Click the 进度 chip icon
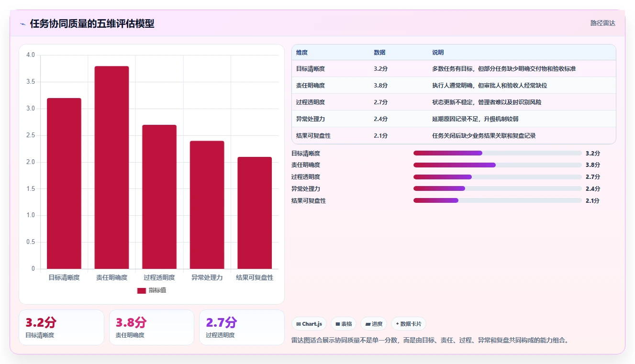This screenshot has width=635, height=364. [x=368, y=324]
